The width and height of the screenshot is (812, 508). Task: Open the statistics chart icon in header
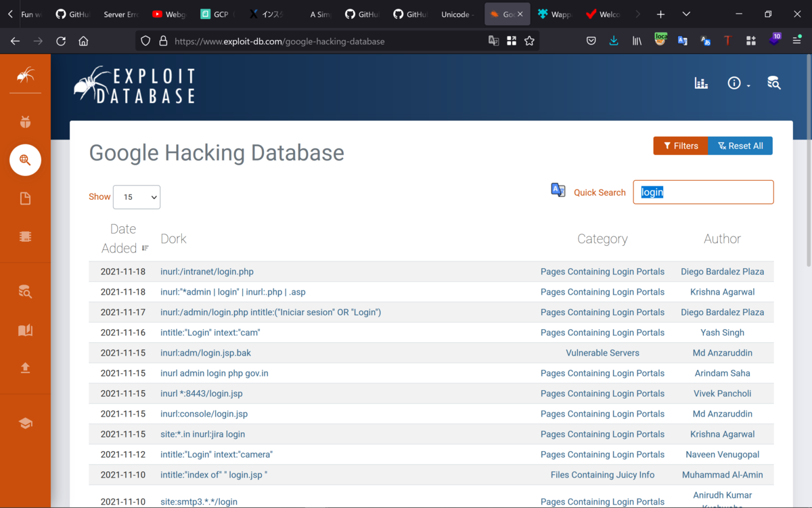coord(701,83)
